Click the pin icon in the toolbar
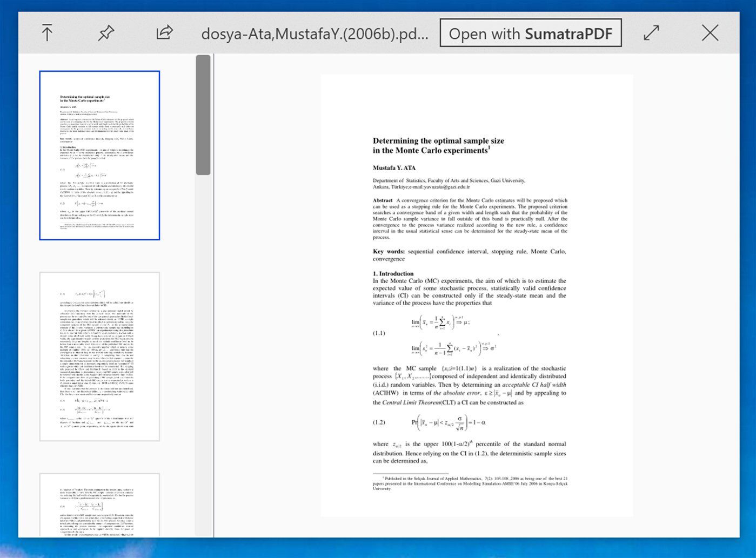 pyautogui.click(x=105, y=32)
